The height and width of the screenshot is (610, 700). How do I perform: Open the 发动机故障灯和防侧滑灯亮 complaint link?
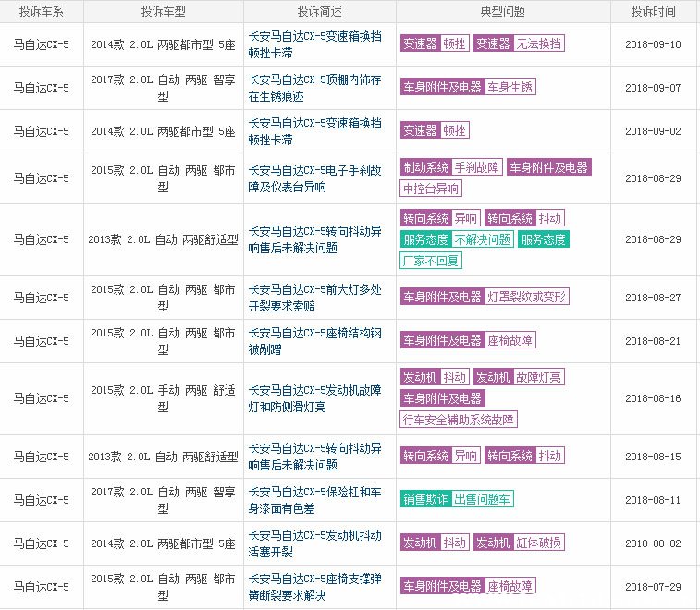[314, 398]
